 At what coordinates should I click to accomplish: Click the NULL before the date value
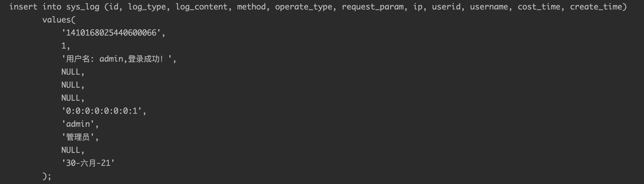pos(71,150)
